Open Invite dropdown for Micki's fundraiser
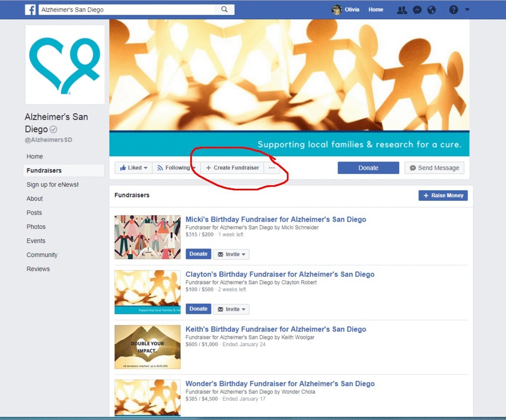 [x=231, y=255]
